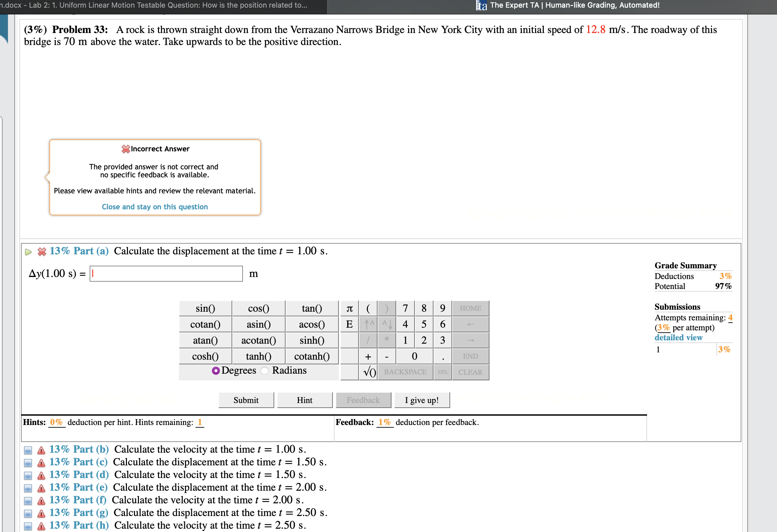Click the Expert TA tab logo icon
Screen dimensions: 777x532
tap(481, 5)
